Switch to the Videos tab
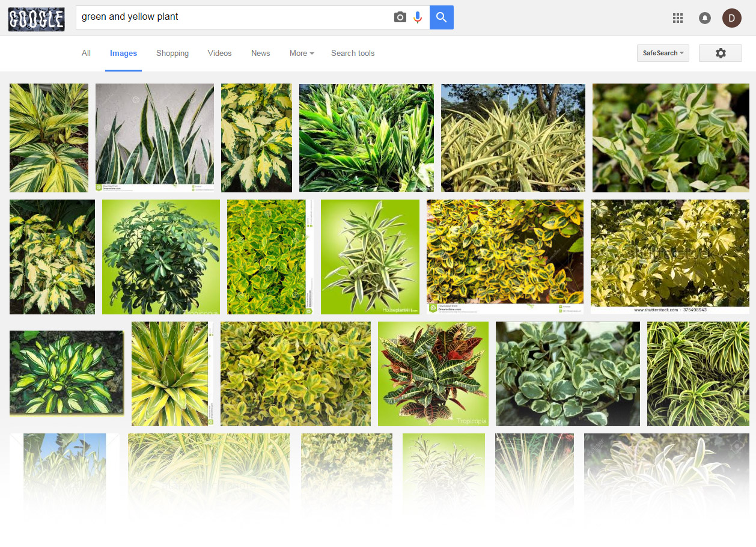This screenshot has height=547, width=756. point(219,53)
